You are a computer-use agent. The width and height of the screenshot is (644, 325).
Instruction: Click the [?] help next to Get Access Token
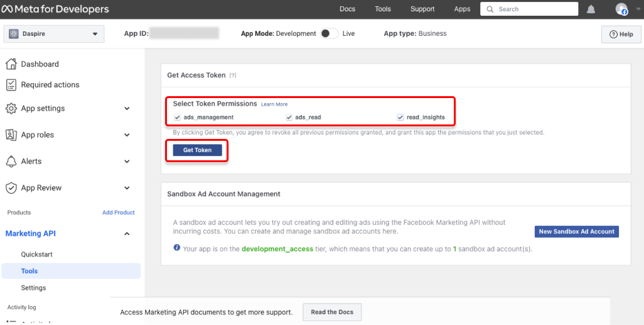(233, 75)
